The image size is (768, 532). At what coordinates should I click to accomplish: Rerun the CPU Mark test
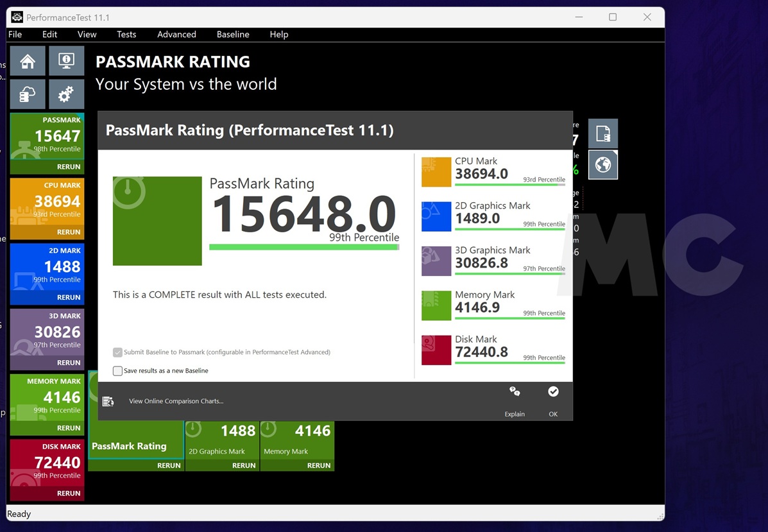[x=69, y=232]
